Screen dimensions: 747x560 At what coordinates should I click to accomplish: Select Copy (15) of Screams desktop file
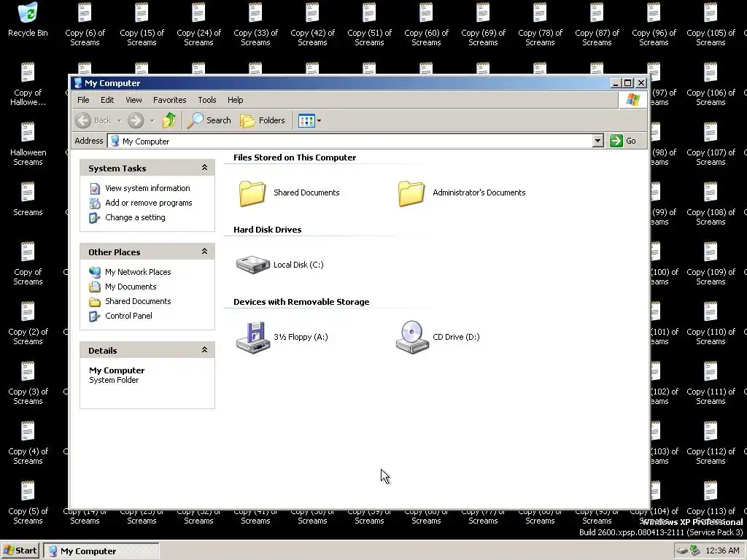click(142, 24)
